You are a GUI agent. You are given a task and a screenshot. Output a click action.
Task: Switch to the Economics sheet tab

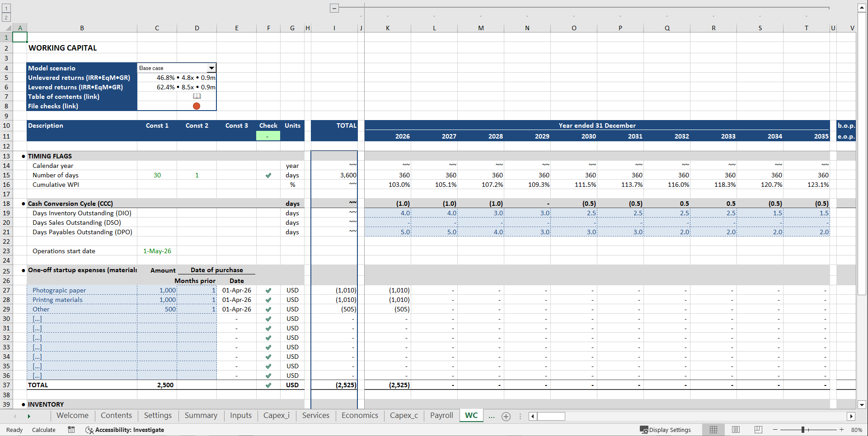pos(359,415)
